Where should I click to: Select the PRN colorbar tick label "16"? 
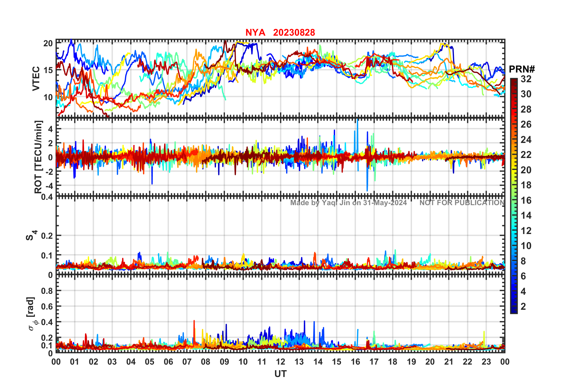[x=526, y=200]
